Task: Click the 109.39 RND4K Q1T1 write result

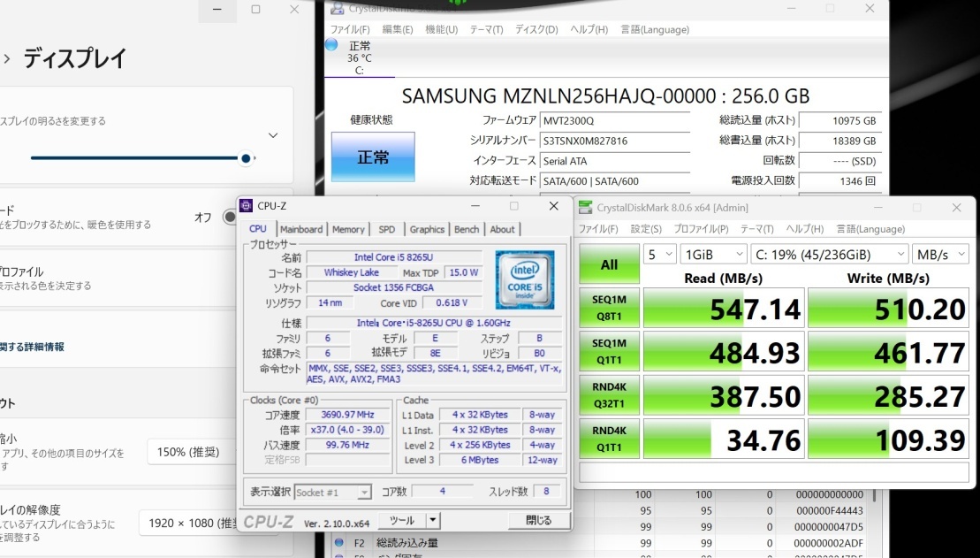Action: click(x=889, y=440)
